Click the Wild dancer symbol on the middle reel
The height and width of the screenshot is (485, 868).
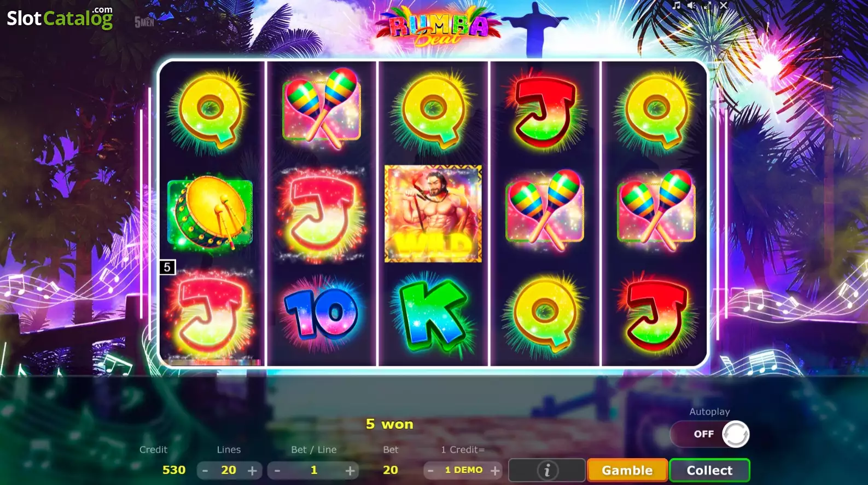click(x=433, y=214)
